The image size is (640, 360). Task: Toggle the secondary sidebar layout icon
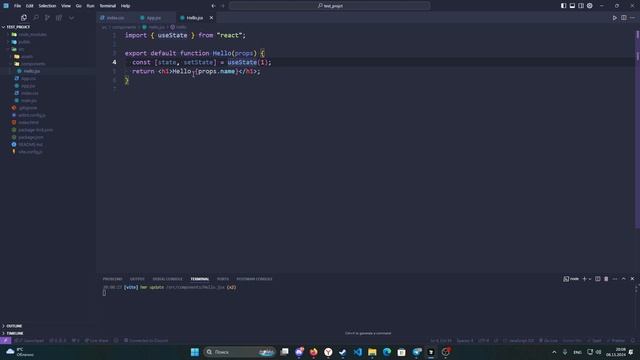pos(581,6)
